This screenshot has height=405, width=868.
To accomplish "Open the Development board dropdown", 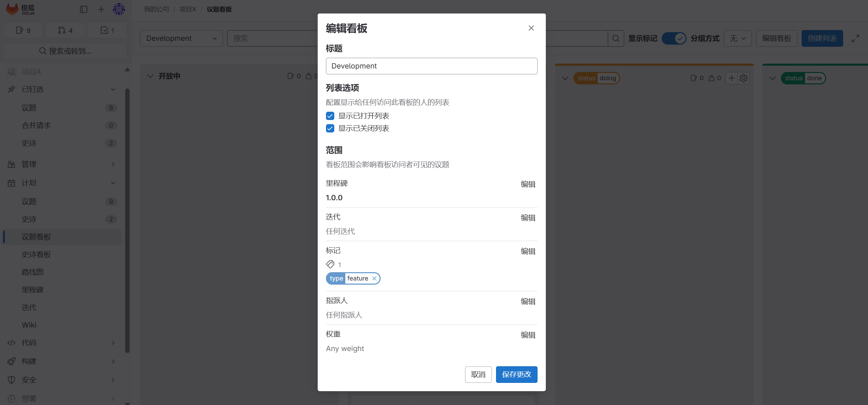I will click(x=181, y=38).
